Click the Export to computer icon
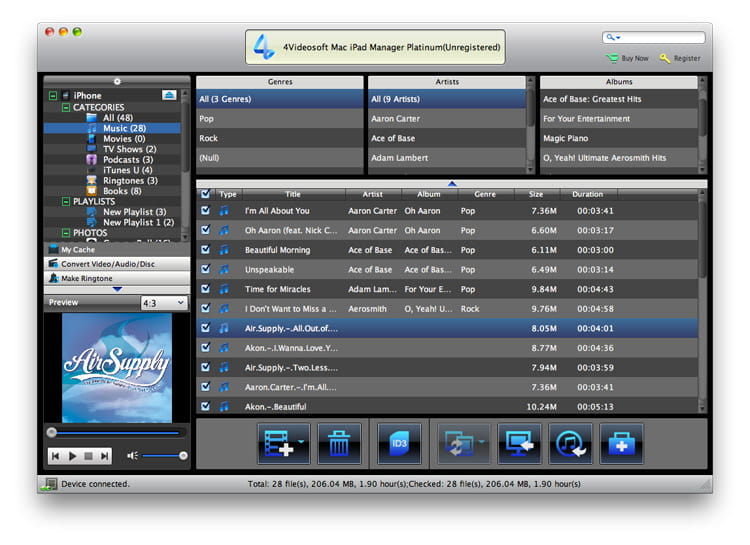 pyautogui.click(x=519, y=444)
